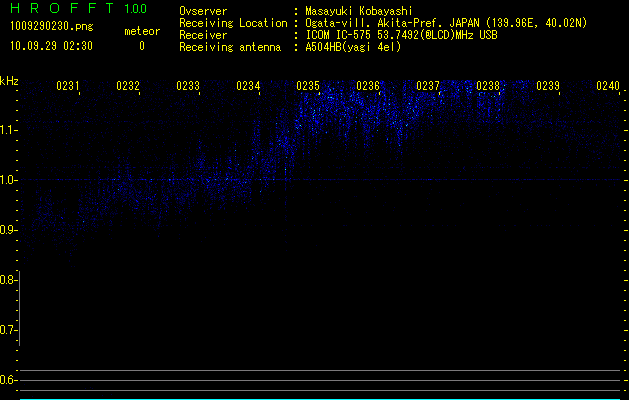Click the 0239 time marker

coord(548,86)
